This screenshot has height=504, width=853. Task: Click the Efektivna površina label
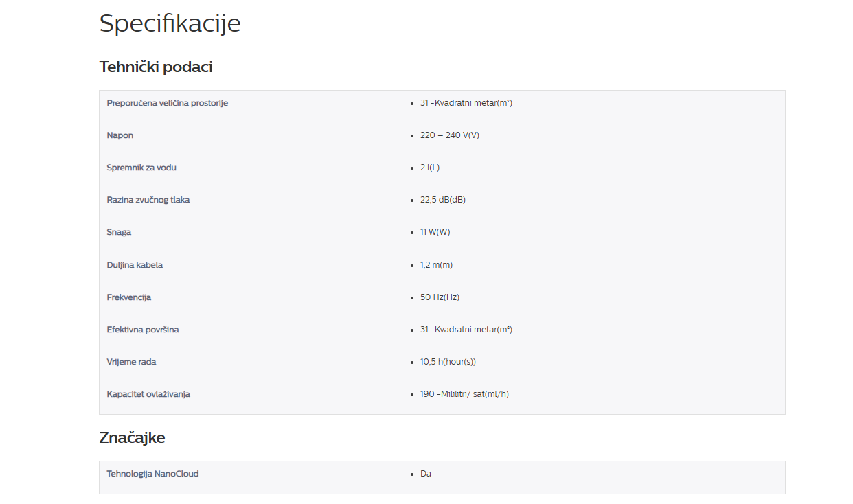pos(143,330)
